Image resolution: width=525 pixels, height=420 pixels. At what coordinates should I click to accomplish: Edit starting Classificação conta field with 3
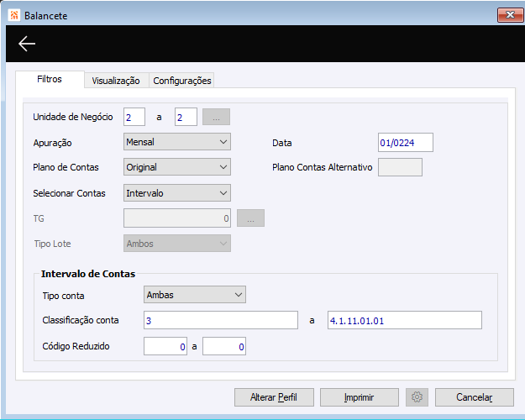click(x=221, y=320)
